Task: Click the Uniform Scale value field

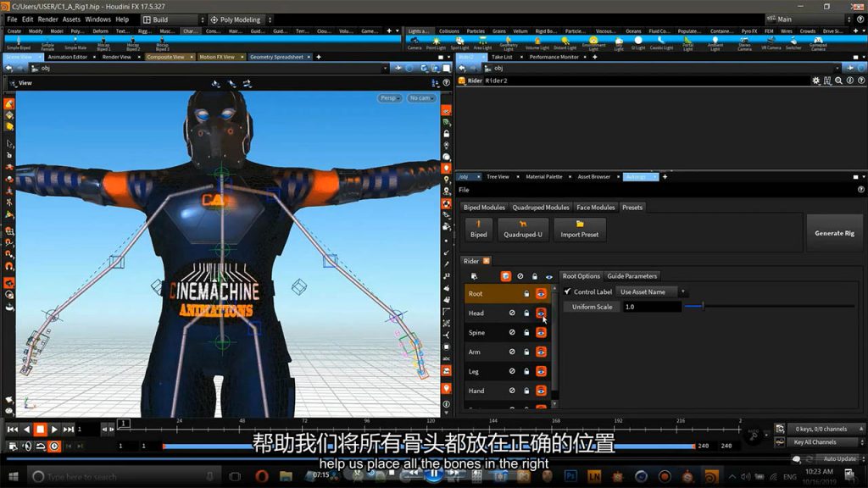Action: click(x=652, y=307)
